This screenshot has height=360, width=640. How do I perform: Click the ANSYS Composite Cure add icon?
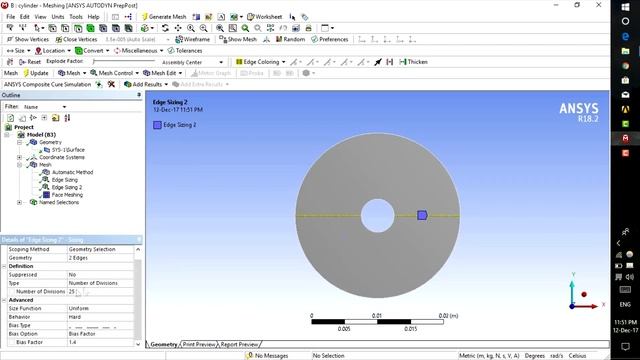click(x=99, y=84)
